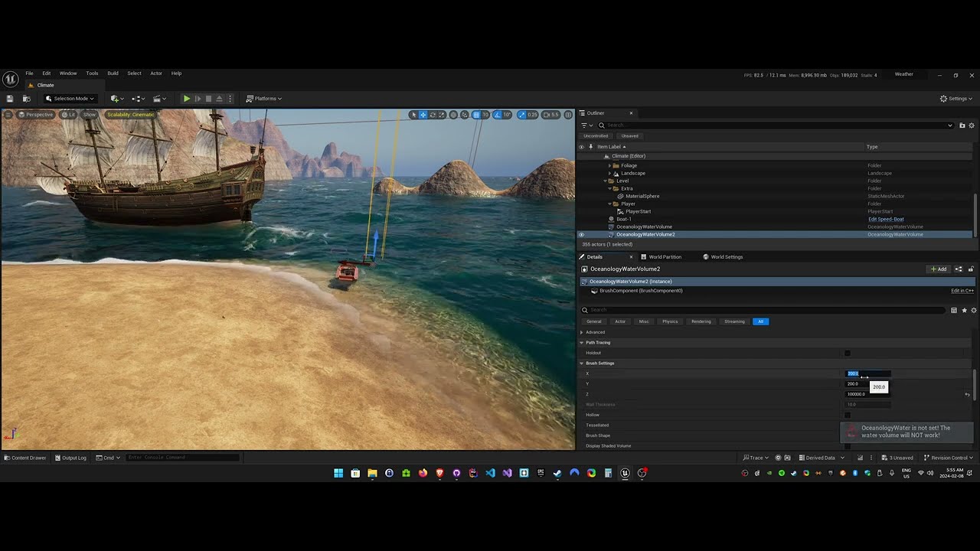Toggle favorites star in Details
This screenshot has height=551, width=980.
pyautogui.click(x=964, y=311)
